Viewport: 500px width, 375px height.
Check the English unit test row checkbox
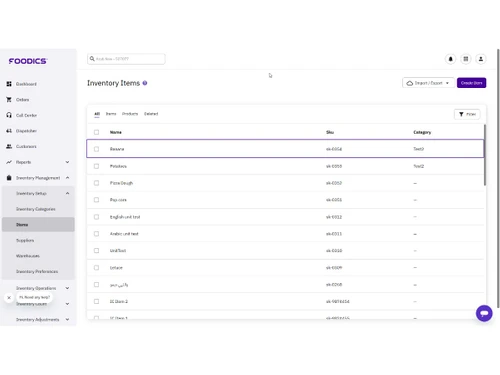[96, 217]
